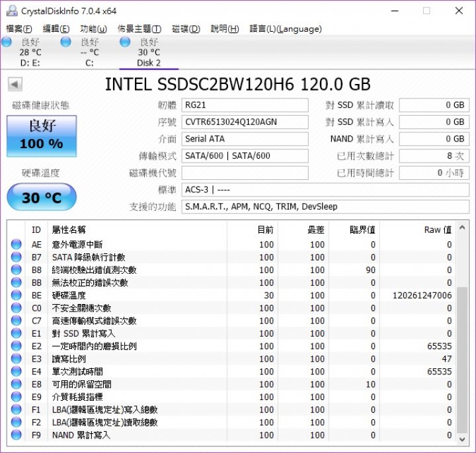This screenshot has width=476, height=453.
Task: Click the attribute list scroll down arrow
Action: 462,439
